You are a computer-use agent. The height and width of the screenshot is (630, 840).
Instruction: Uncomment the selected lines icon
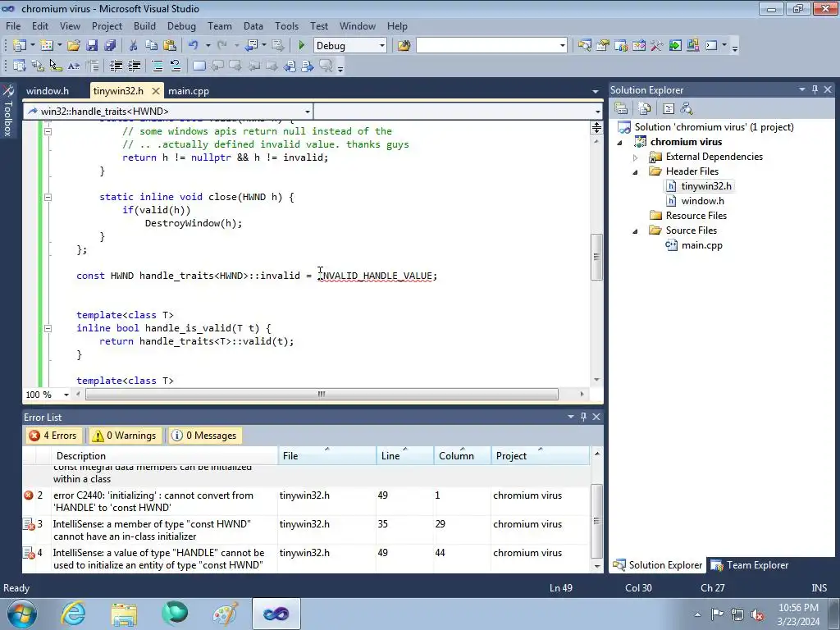pos(176,66)
